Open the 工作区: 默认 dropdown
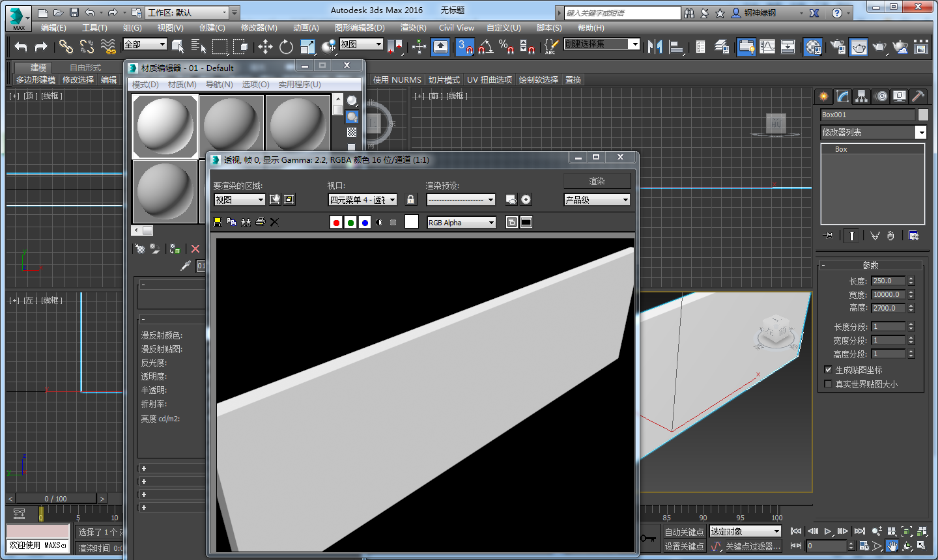The height and width of the screenshot is (560, 938). [187, 12]
